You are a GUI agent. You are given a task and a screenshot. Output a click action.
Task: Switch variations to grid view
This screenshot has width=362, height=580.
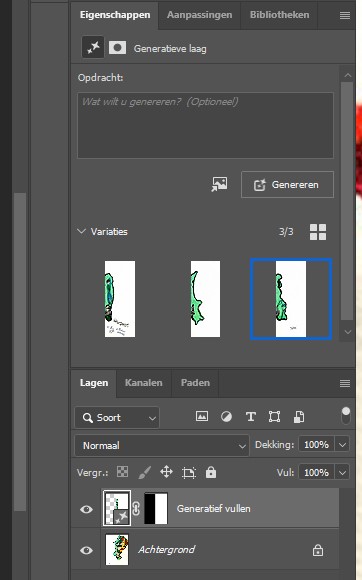tap(318, 232)
